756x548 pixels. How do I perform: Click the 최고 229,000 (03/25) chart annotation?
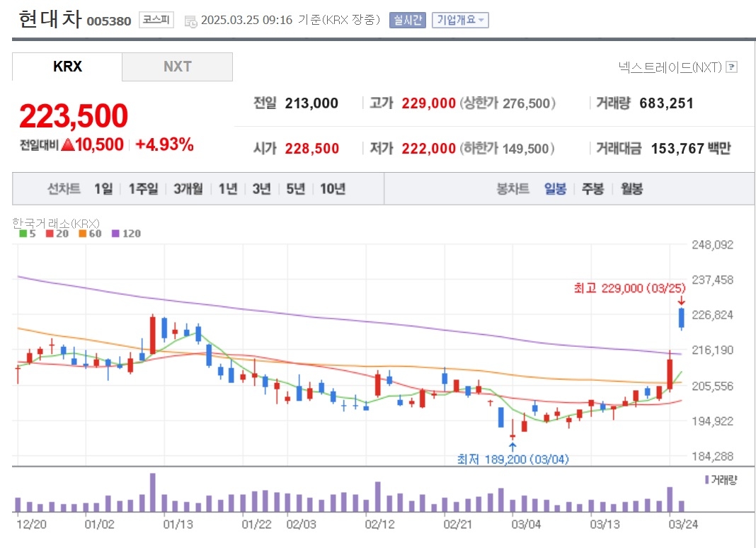630,288
